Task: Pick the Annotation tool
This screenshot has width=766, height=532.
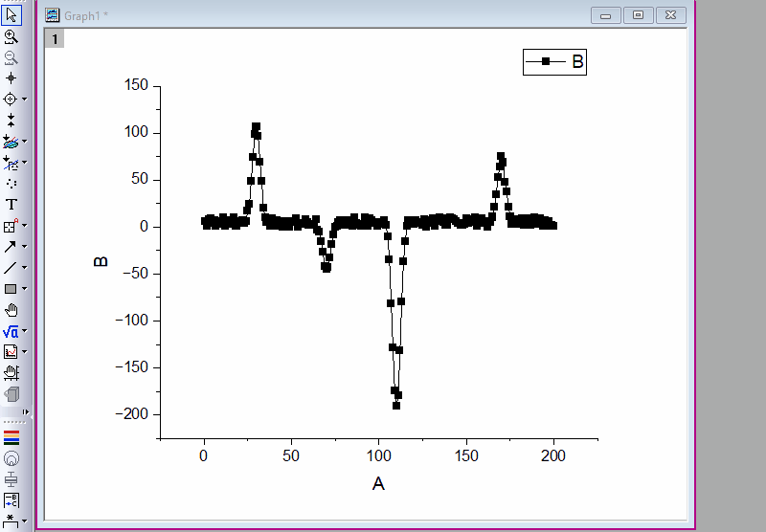Action: pyautogui.click(x=10, y=226)
